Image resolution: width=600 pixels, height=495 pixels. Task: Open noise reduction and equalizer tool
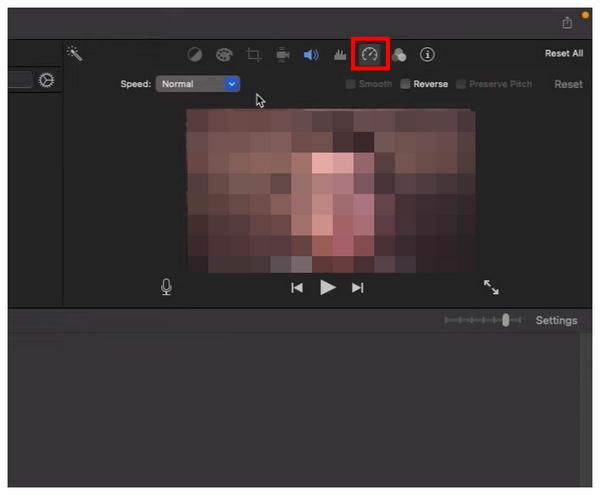coord(340,55)
